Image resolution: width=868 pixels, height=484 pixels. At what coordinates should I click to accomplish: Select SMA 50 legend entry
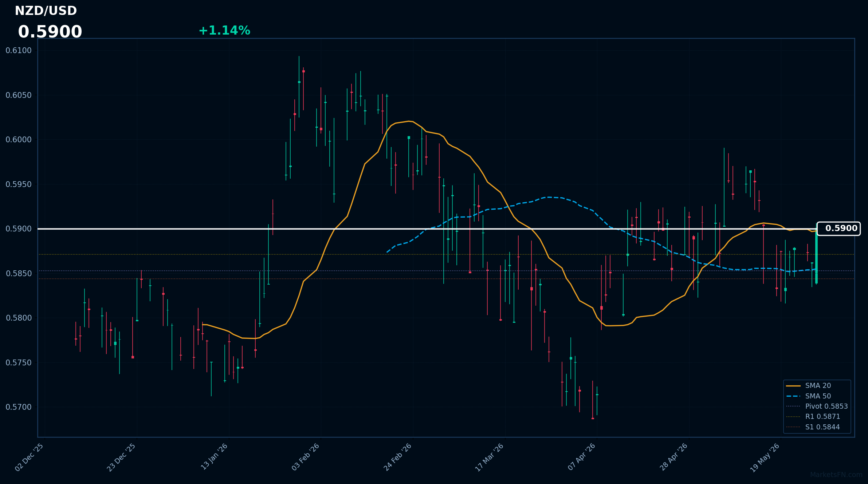click(818, 396)
